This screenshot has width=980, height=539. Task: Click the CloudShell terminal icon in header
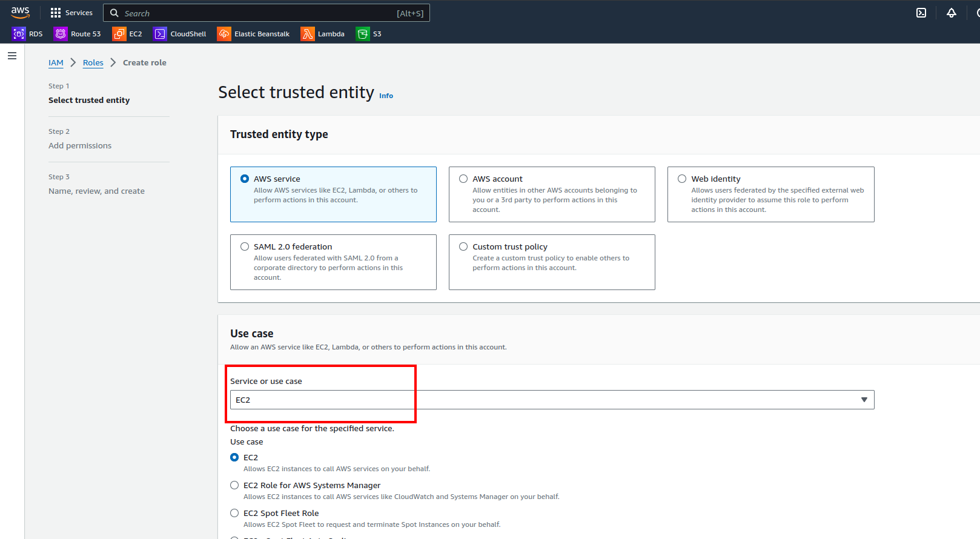pyautogui.click(x=921, y=13)
